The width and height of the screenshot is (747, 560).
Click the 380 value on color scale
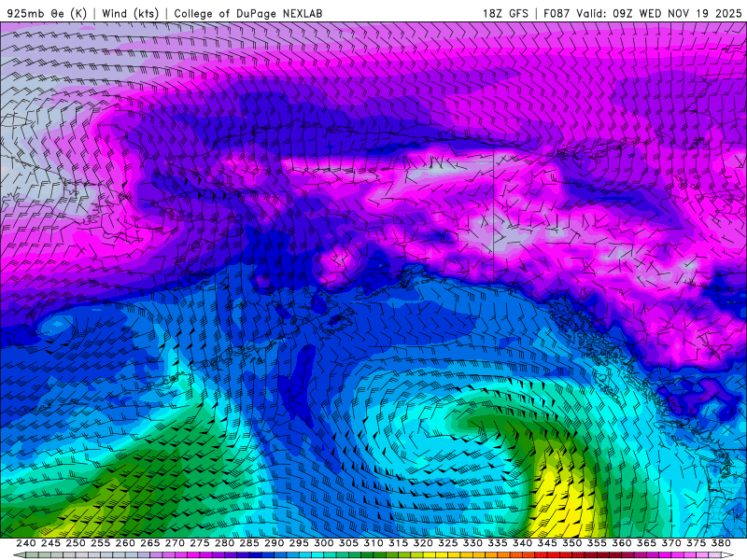720,543
